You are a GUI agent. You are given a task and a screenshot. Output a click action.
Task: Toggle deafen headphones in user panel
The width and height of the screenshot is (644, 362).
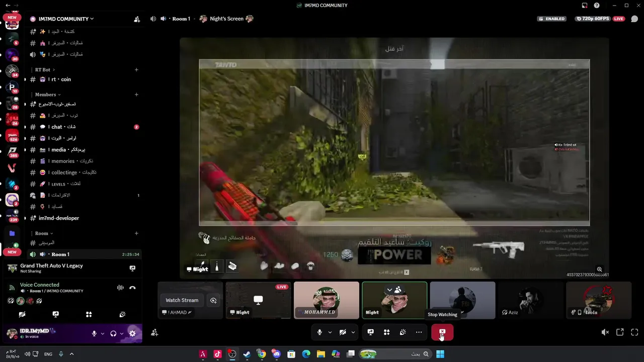(x=113, y=333)
